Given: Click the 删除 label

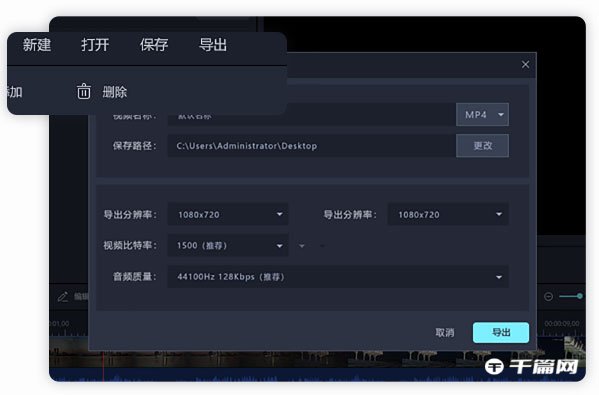Looking at the screenshot, I should 115,92.
